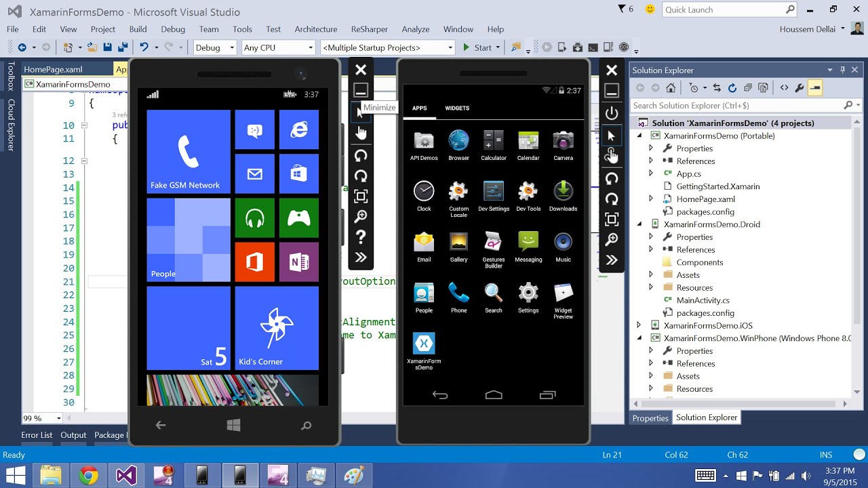Click Refresh in Solution Explorer toolbar
The width and height of the screenshot is (868, 488).
click(732, 87)
